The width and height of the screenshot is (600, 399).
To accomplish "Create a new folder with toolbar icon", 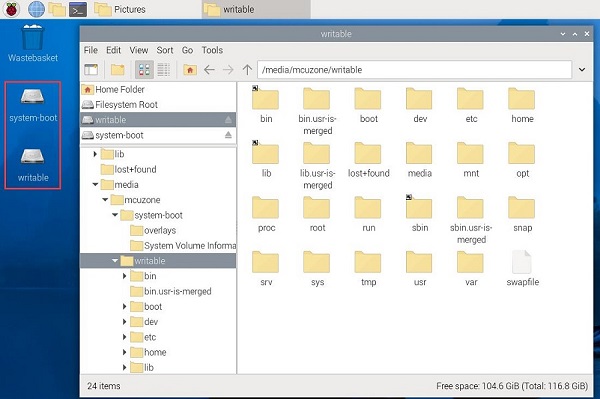I will (117, 70).
